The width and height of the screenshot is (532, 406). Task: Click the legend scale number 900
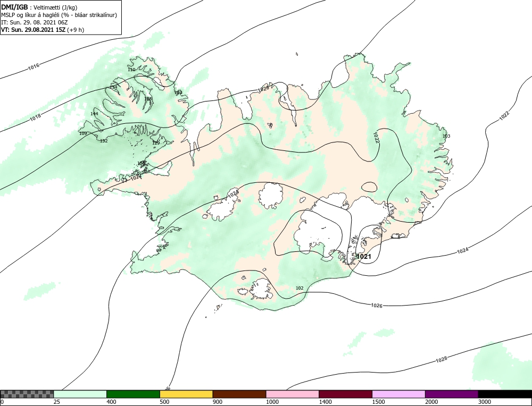click(218, 402)
